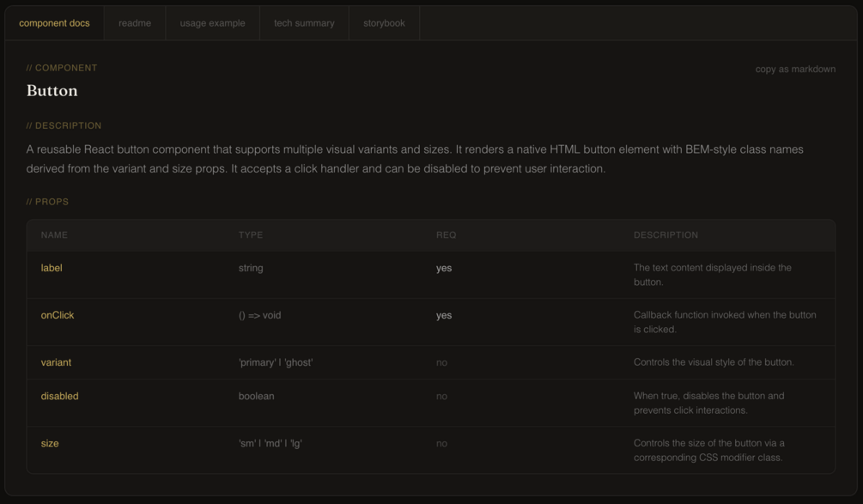
Task: Select the usage example tab
Action: [212, 23]
